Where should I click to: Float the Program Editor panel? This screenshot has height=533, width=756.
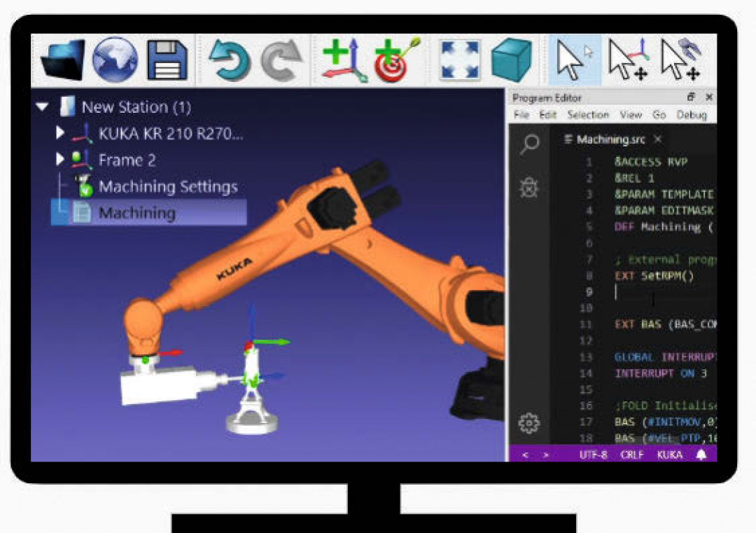[690, 97]
